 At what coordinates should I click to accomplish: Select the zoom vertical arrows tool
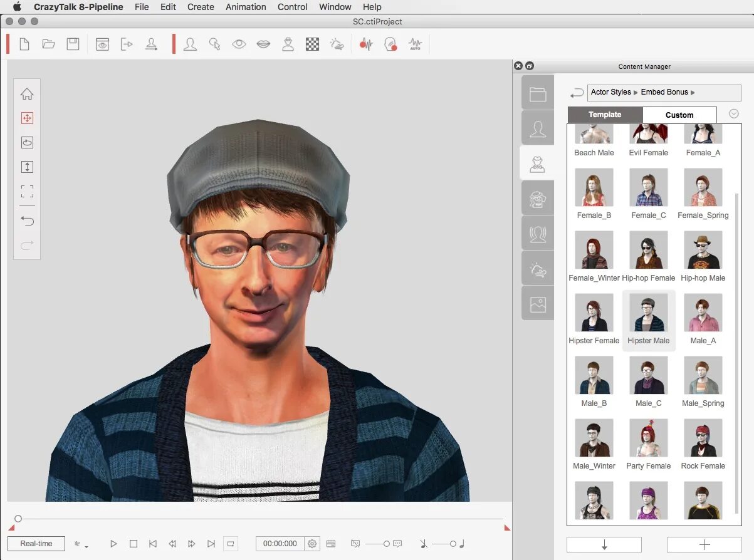click(27, 167)
